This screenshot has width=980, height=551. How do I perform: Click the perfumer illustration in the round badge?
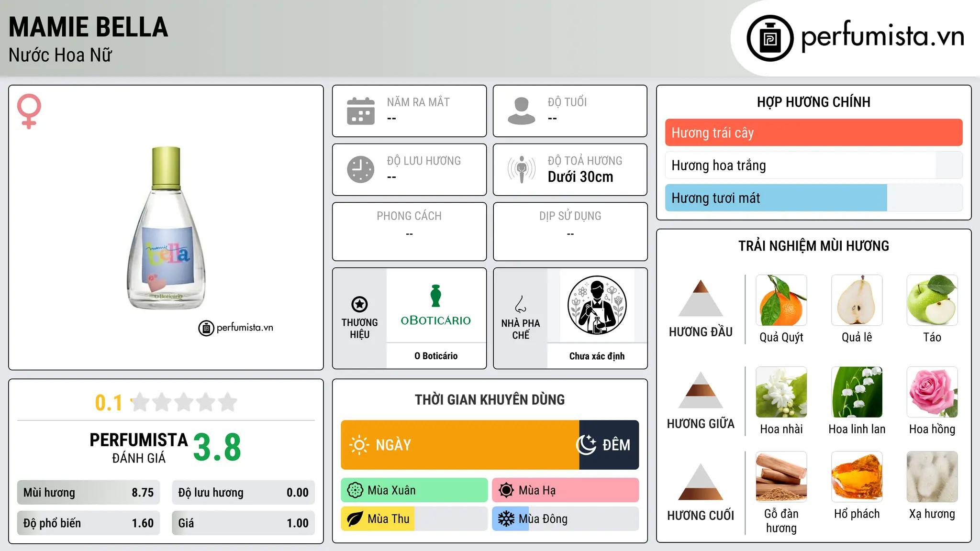pos(597,305)
